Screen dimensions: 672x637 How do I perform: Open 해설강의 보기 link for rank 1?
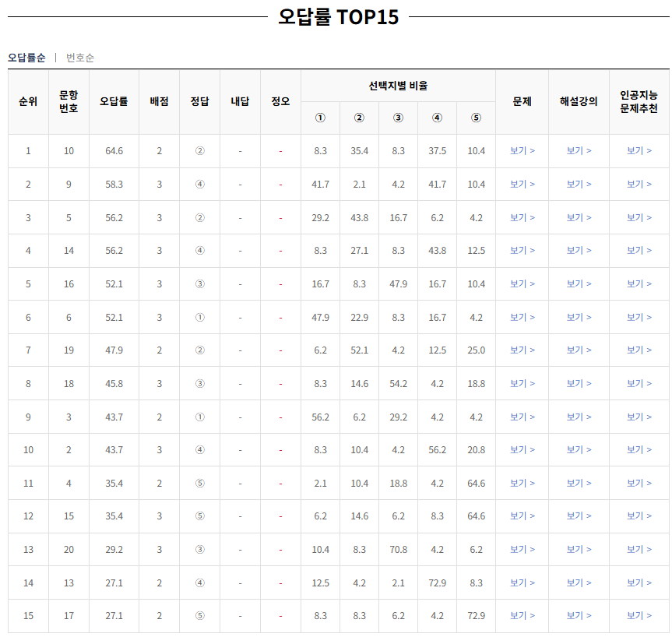pyautogui.click(x=579, y=151)
